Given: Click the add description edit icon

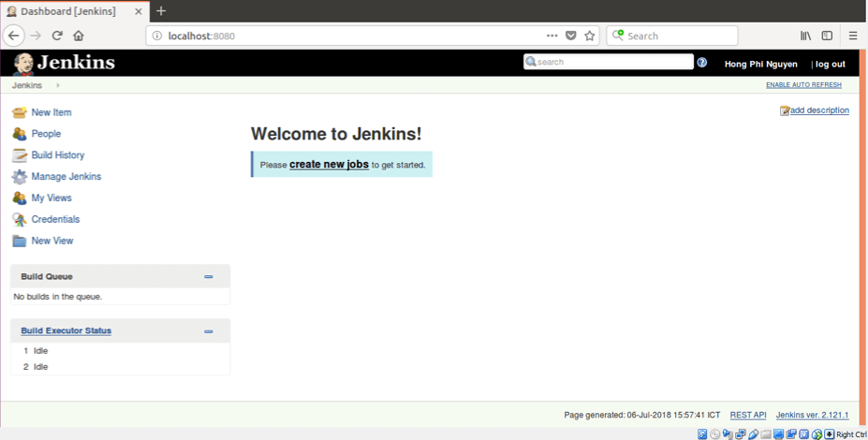Looking at the screenshot, I should pyautogui.click(x=785, y=110).
